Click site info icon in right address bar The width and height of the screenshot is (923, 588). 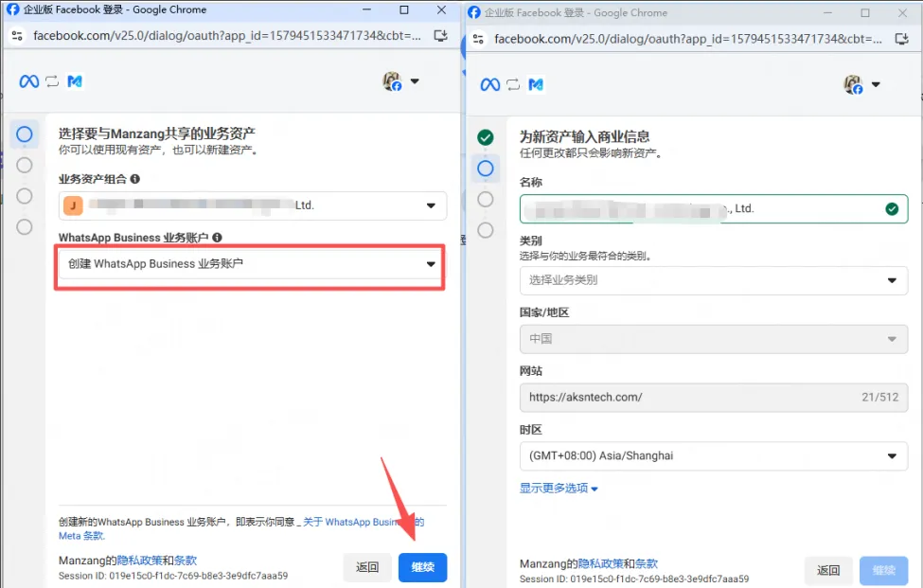click(478, 39)
